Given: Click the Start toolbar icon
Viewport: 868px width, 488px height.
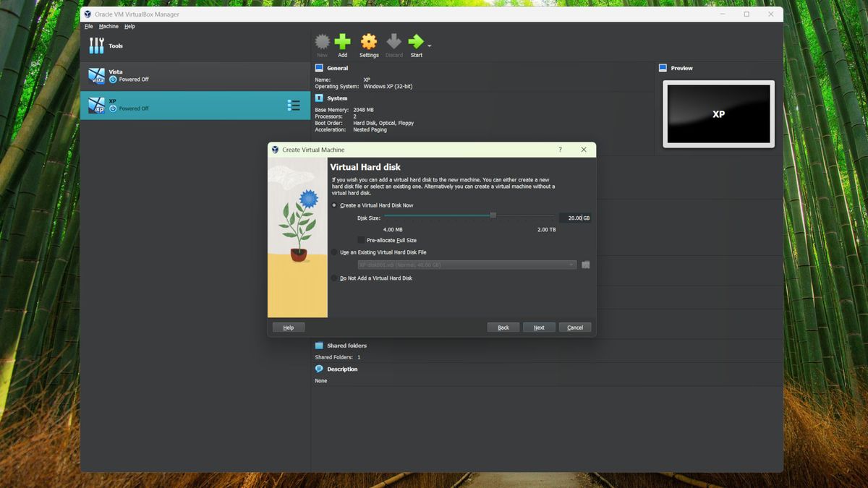Looking at the screenshot, I should click(x=416, y=42).
